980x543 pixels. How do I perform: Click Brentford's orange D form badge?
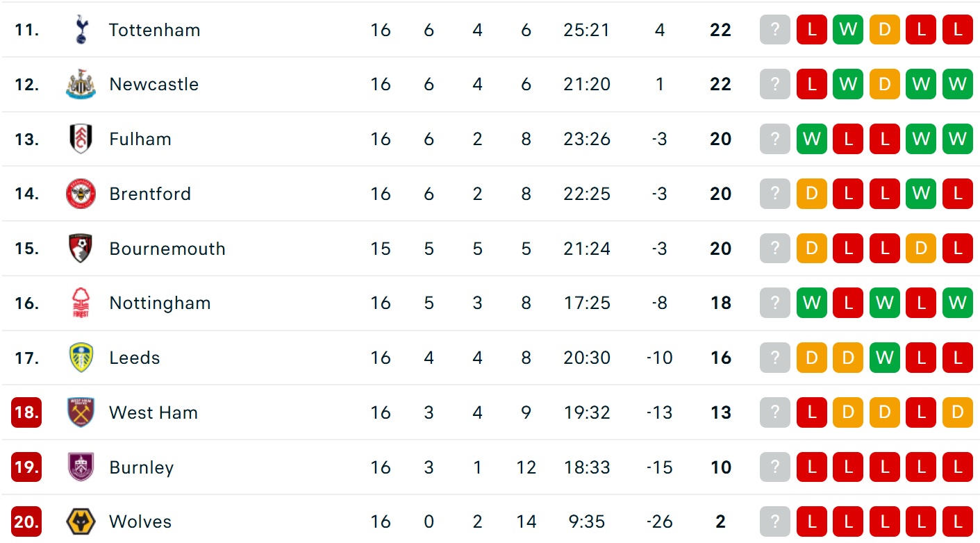[x=811, y=194]
